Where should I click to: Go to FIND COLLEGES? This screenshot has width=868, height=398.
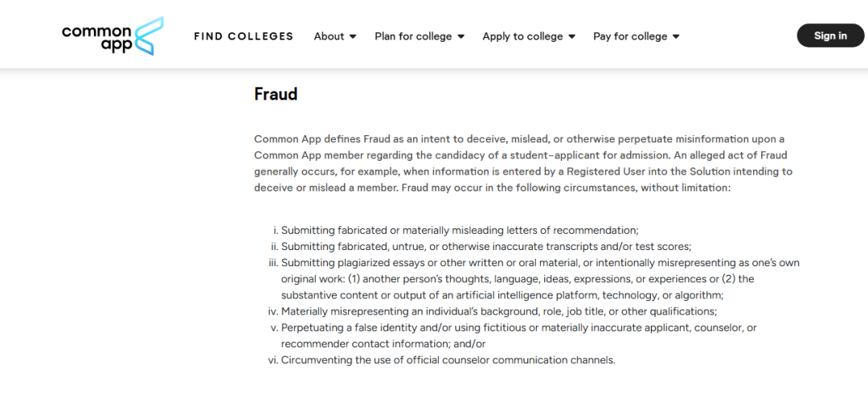click(244, 36)
